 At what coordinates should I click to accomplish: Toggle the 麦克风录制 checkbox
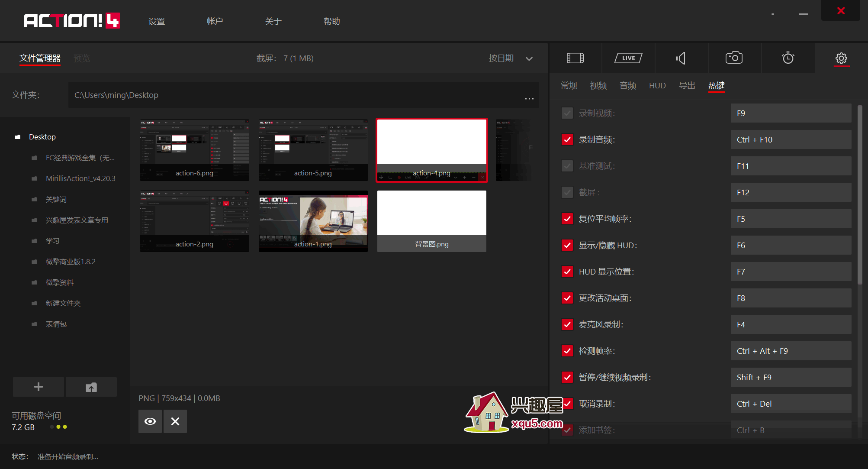(x=567, y=324)
